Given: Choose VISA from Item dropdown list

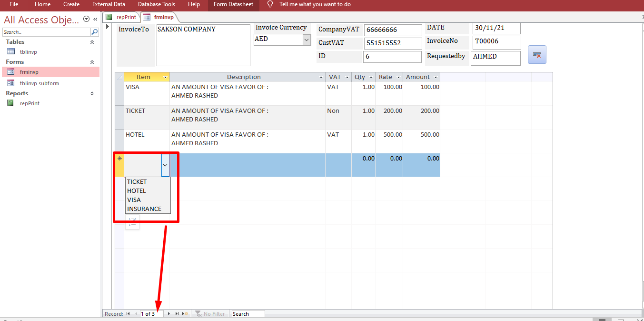Looking at the screenshot, I should click(148, 200).
